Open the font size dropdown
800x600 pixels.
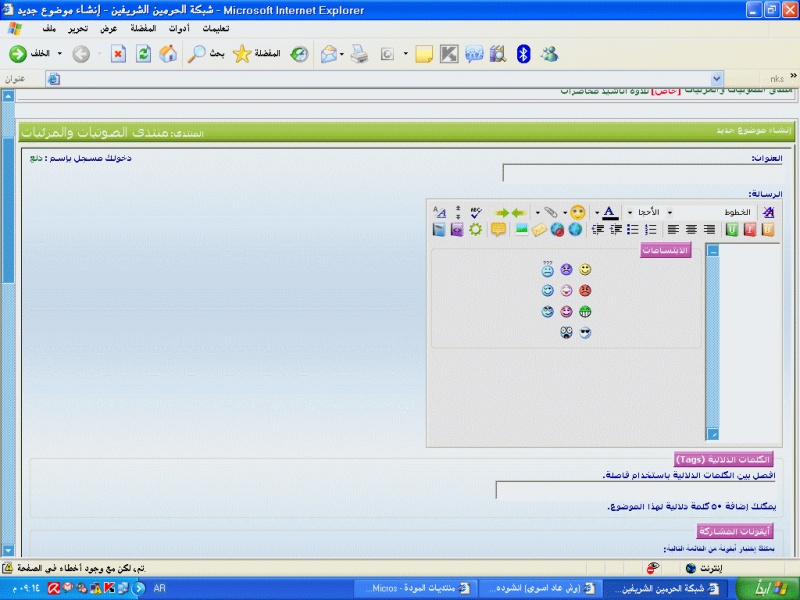pyautogui.click(x=649, y=213)
